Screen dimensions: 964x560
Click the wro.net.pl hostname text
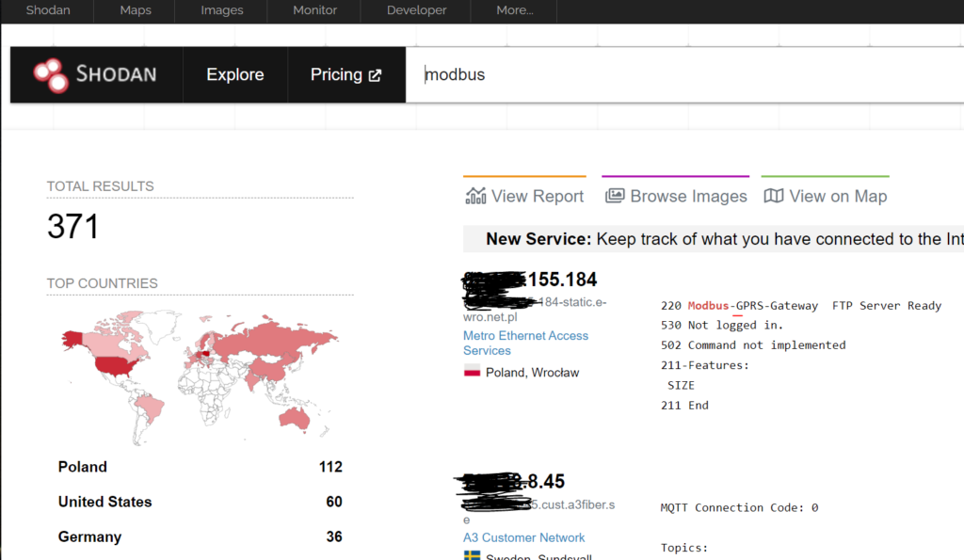[535, 310]
